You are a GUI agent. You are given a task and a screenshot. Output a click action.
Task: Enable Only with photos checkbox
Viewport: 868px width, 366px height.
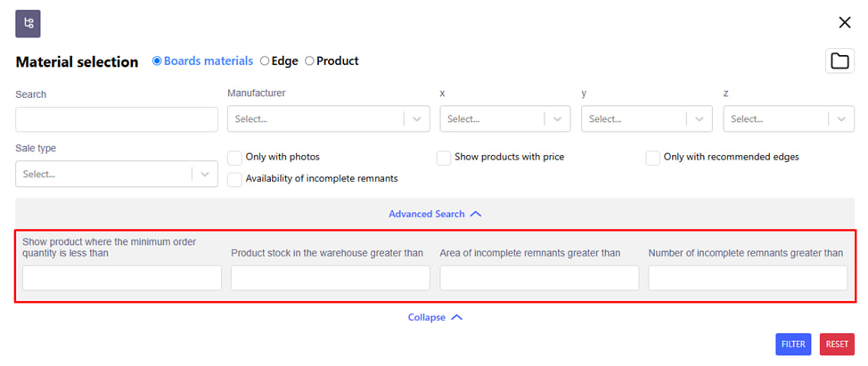pyautogui.click(x=235, y=158)
